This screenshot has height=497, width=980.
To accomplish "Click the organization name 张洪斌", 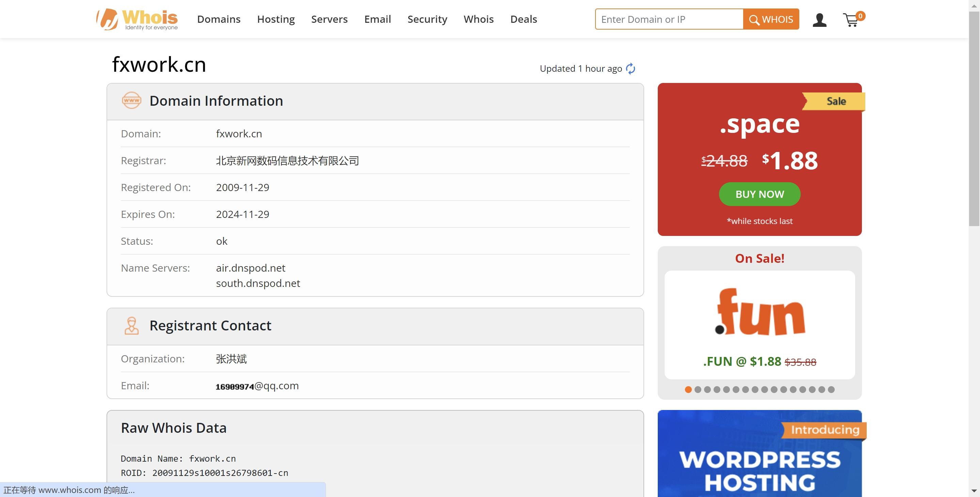I will pos(231,359).
